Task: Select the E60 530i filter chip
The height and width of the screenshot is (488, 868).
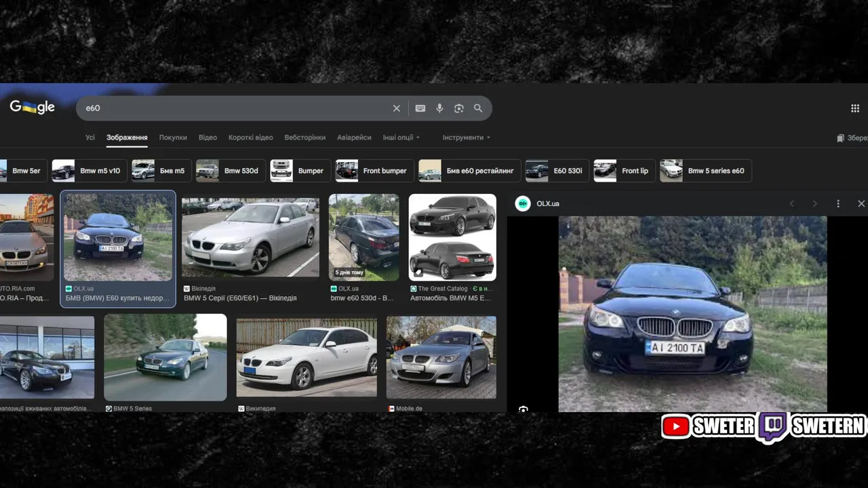Action: point(557,171)
